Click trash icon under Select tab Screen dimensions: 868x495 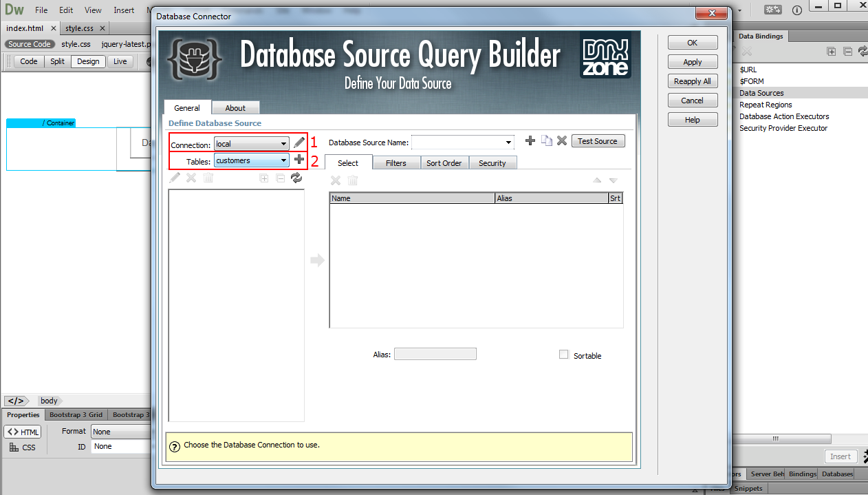pyautogui.click(x=352, y=180)
